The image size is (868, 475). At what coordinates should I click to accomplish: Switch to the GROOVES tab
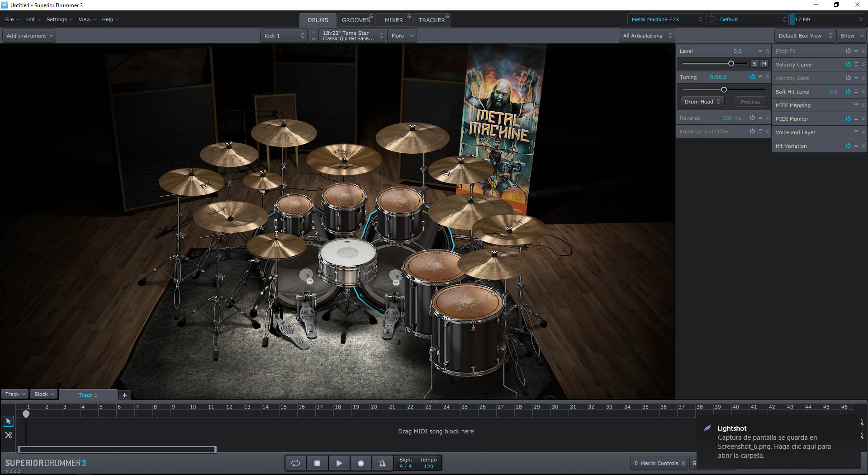356,20
